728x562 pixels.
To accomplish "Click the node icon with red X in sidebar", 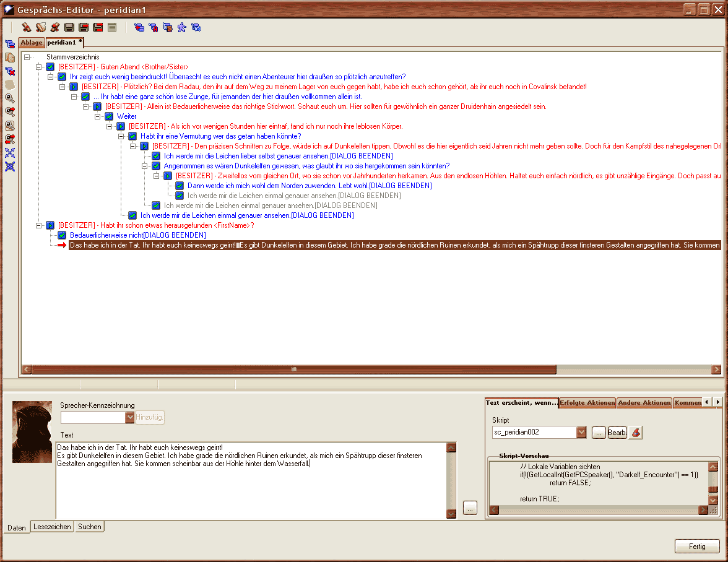I will (10, 71).
